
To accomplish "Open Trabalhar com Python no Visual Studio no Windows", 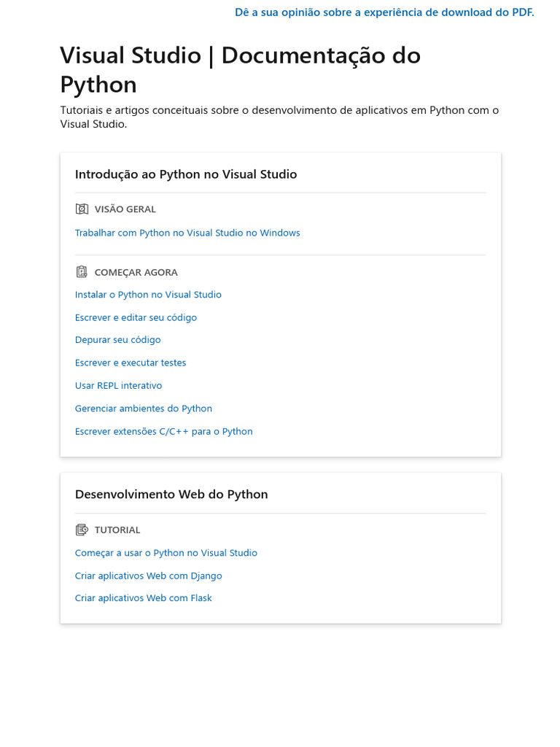I will [187, 233].
